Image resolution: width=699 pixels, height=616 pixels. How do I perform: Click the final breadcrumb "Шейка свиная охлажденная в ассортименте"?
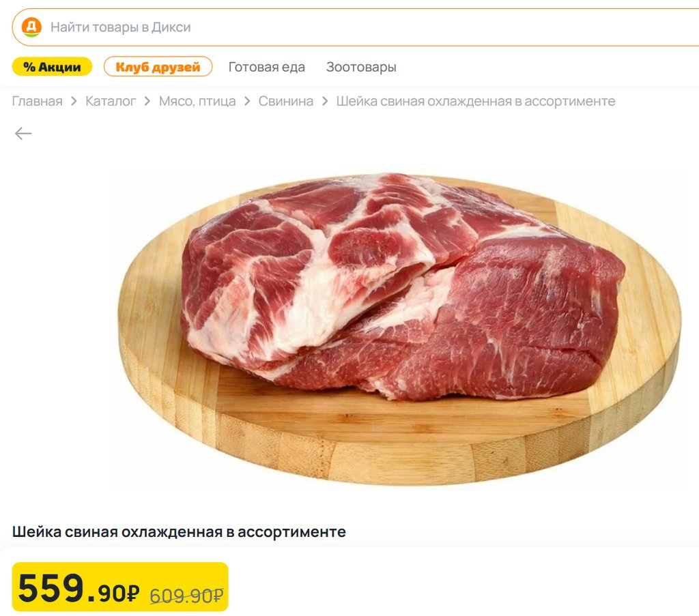(476, 101)
